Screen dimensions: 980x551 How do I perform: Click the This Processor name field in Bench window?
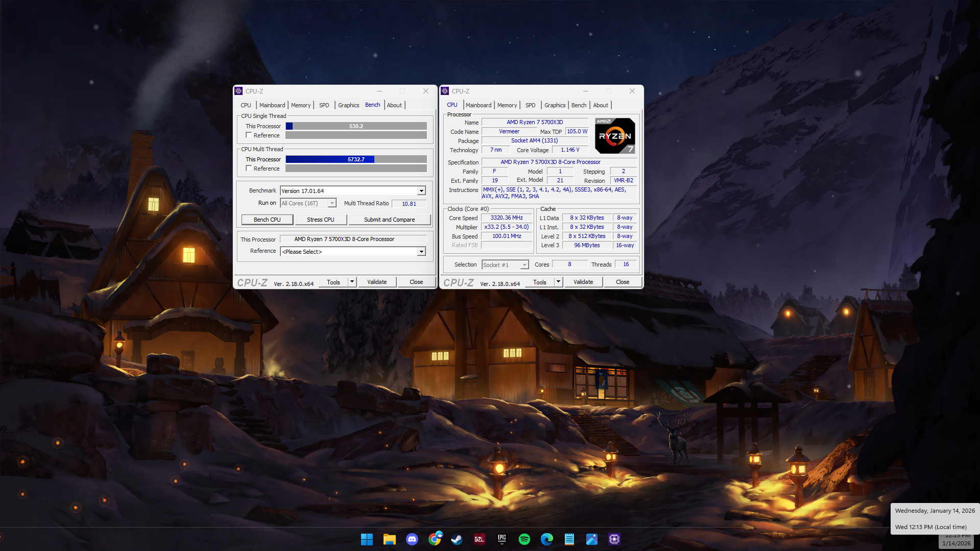point(353,239)
